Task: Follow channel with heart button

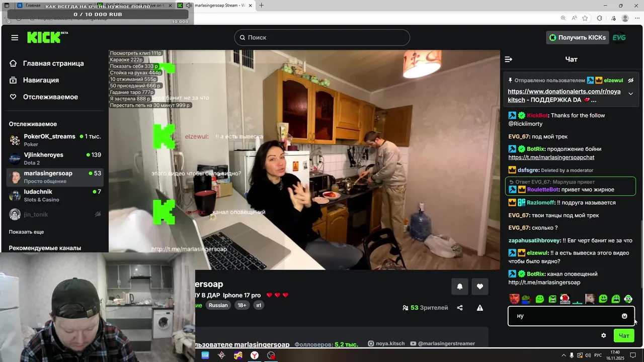Action: [x=480, y=287]
